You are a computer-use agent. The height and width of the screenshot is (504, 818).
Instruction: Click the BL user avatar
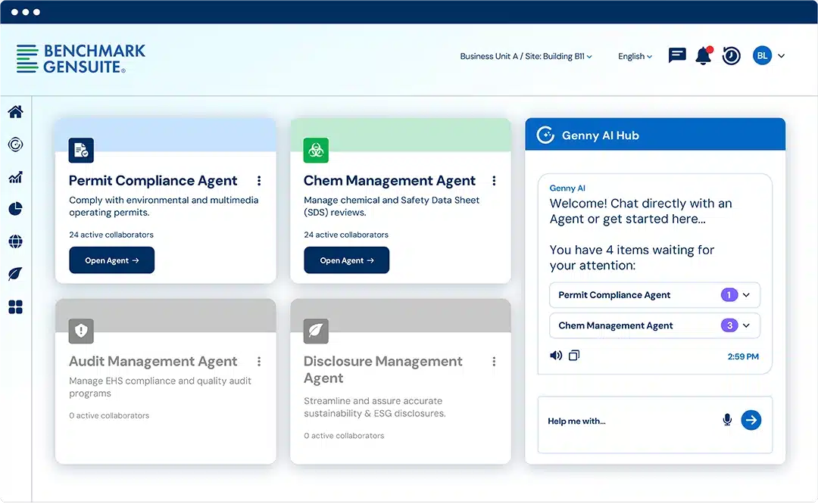click(x=762, y=55)
